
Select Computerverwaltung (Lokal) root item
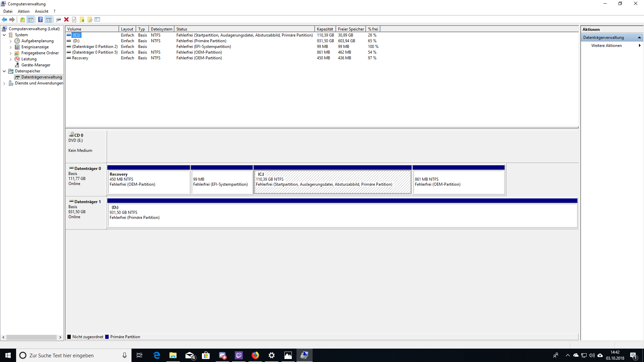[x=34, y=29]
